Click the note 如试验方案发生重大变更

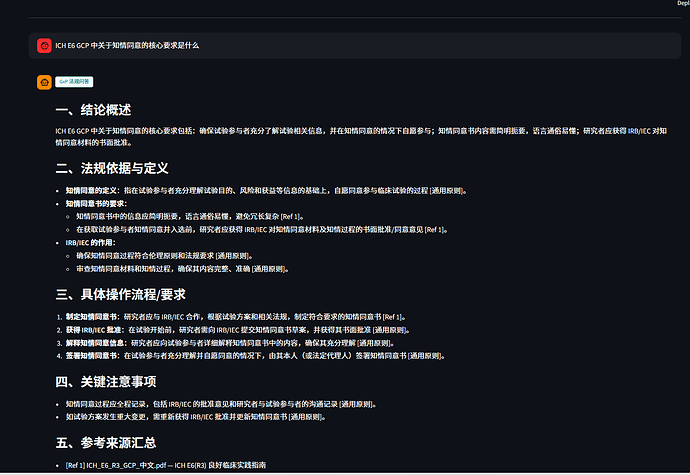[x=195, y=417]
